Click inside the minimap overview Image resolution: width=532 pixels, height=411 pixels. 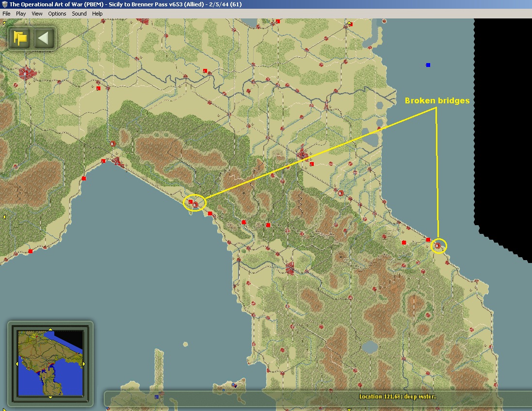click(x=50, y=363)
